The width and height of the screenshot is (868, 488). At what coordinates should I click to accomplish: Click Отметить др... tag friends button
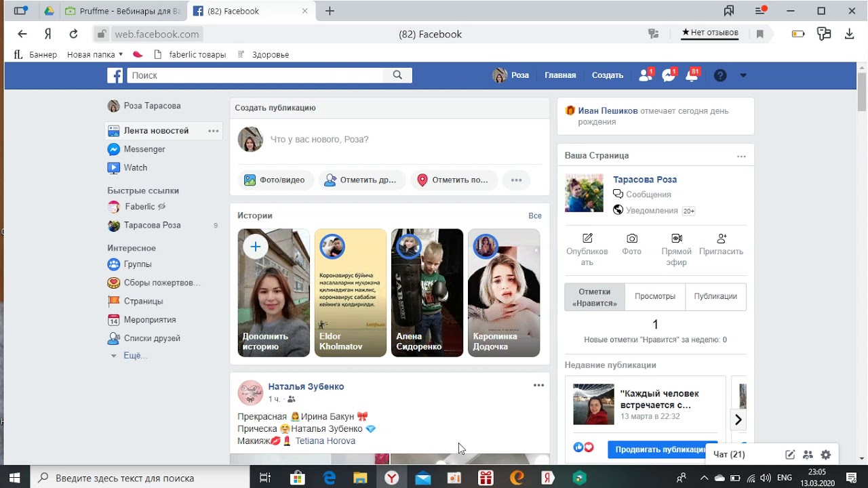pos(361,180)
